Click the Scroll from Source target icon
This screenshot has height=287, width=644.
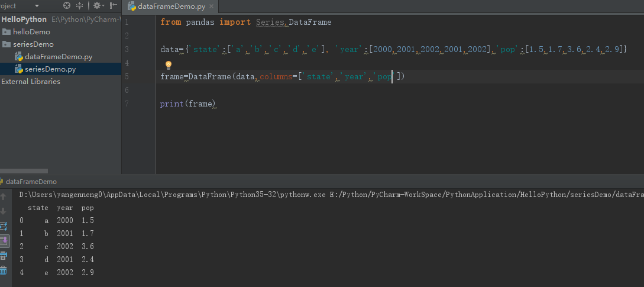coord(67,6)
